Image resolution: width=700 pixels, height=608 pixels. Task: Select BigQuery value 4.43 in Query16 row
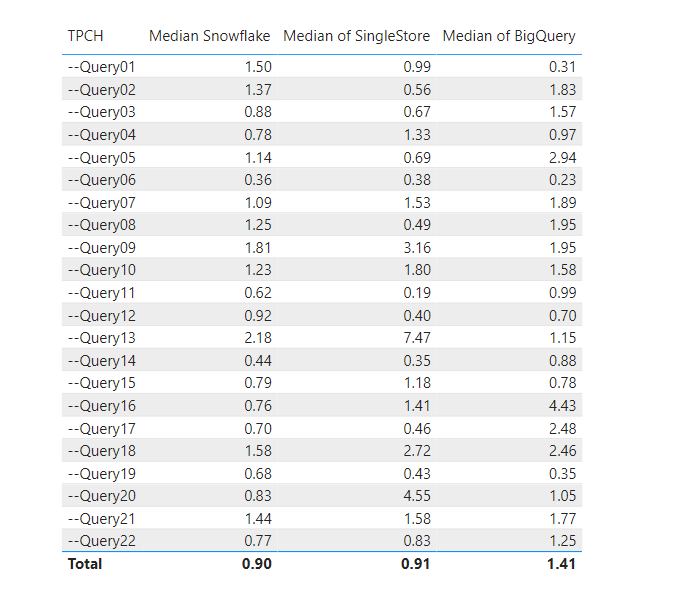(x=561, y=406)
